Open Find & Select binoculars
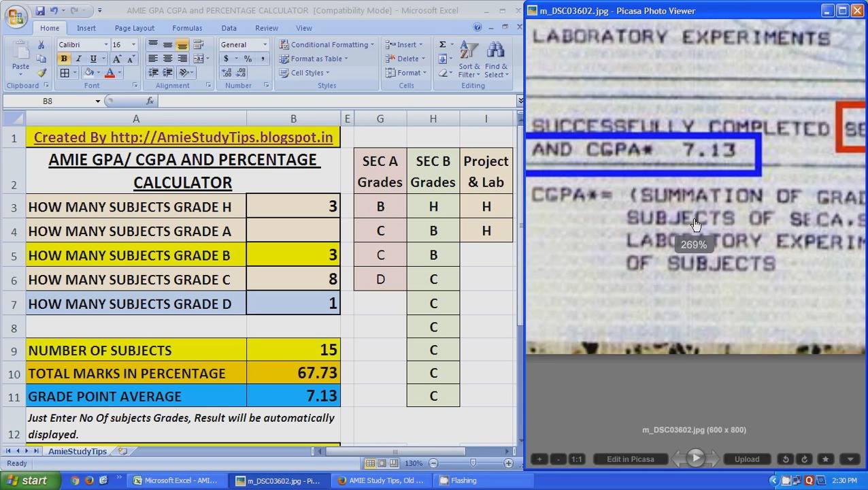The image size is (868, 490). point(496,59)
